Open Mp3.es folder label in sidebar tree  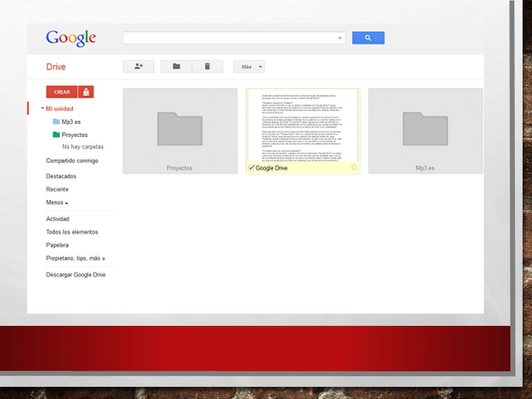tap(71, 122)
